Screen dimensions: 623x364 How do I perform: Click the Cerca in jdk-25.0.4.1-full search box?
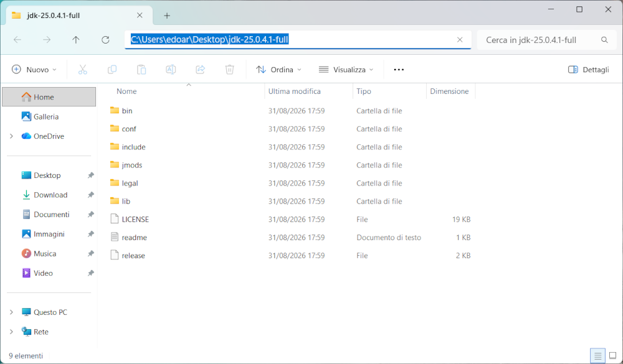pos(546,40)
